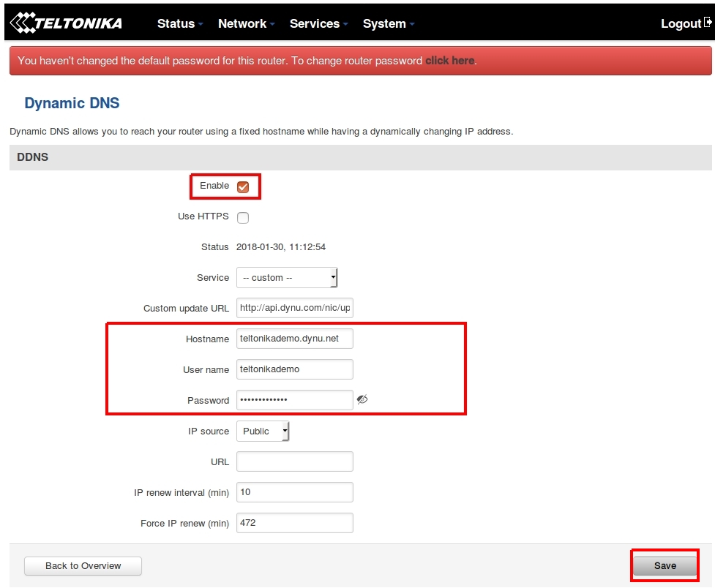Reveal password with the eye icon
This screenshot has height=588, width=715.
(x=362, y=399)
